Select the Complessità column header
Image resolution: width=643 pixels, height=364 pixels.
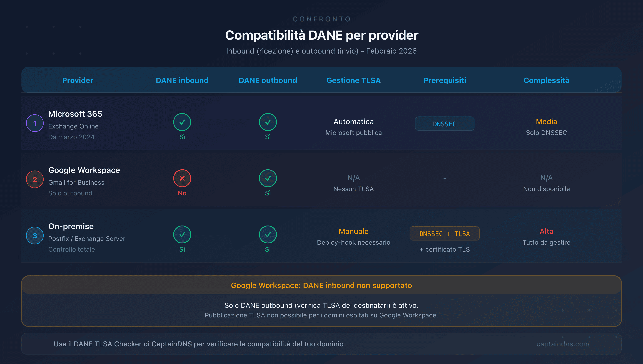pyautogui.click(x=546, y=80)
